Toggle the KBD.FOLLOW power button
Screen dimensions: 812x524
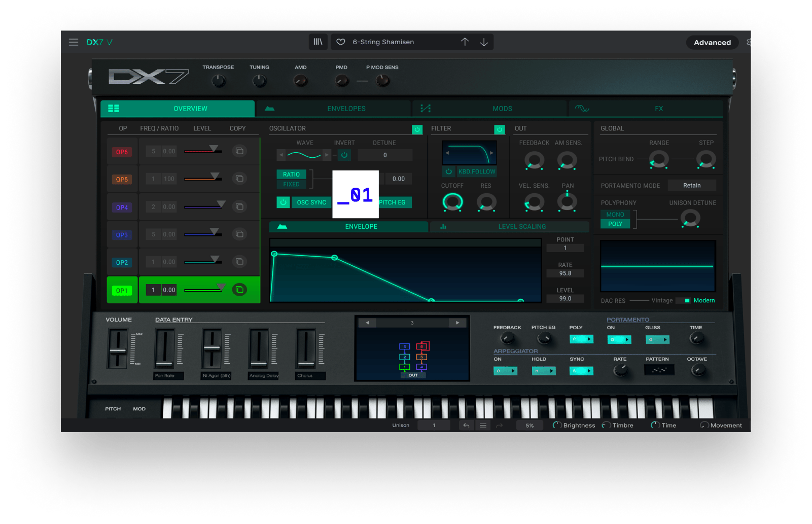click(x=448, y=171)
